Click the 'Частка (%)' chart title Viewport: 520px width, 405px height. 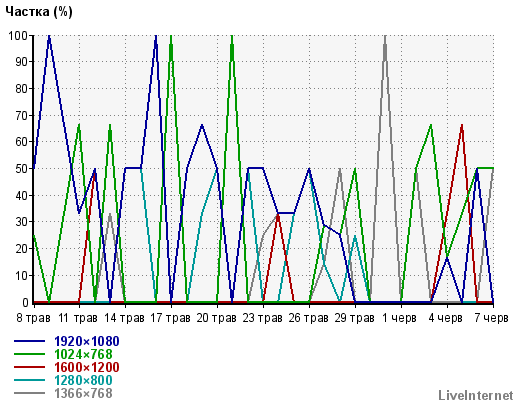(39, 12)
